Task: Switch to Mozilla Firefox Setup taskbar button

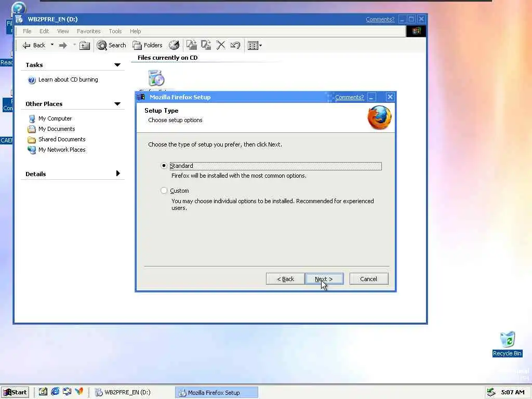Action: 217,393
